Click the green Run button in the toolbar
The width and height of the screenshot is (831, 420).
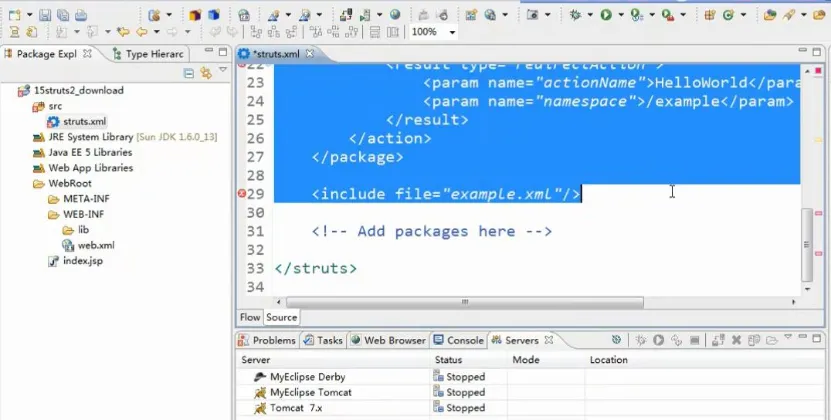[606, 15]
